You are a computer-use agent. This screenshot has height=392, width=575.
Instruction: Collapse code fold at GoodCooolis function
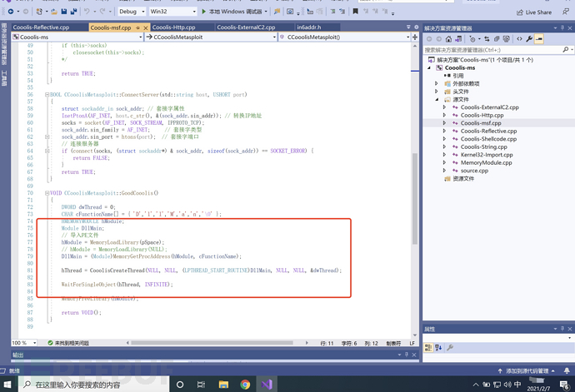click(x=46, y=193)
